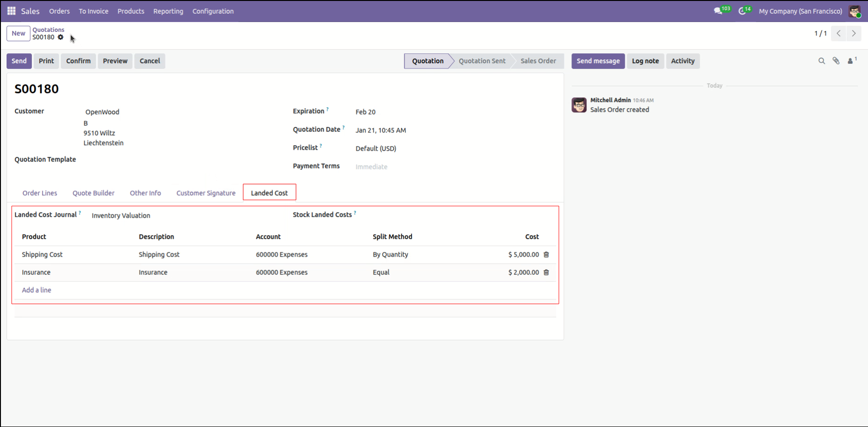Go to the previous record arrow
This screenshot has height=427, width=868.
tap(839, 33)
